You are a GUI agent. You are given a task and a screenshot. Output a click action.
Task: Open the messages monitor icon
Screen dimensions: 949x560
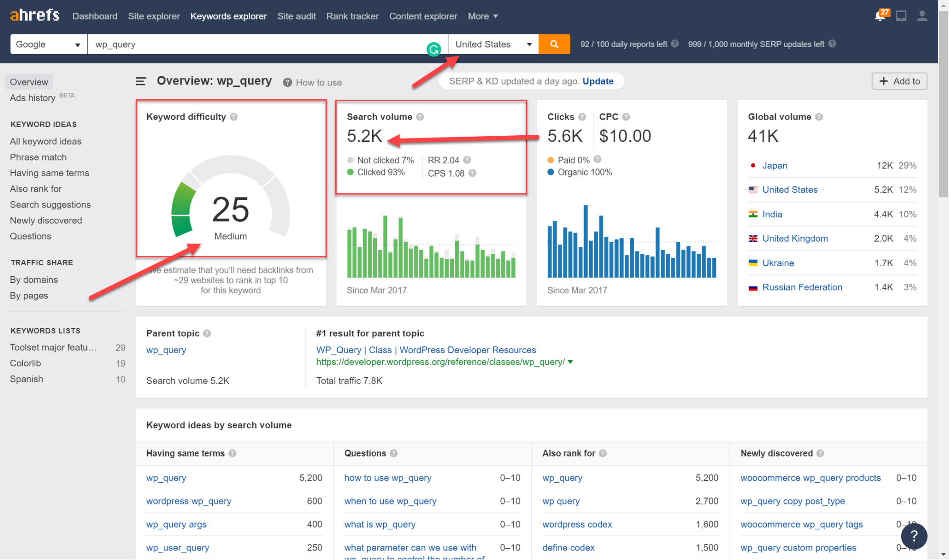[x=901, y=16]
